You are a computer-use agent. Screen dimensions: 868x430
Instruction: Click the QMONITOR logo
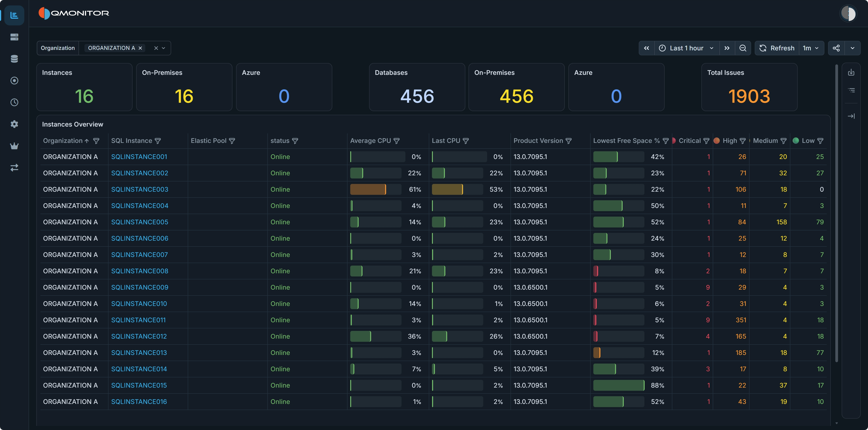74,13
